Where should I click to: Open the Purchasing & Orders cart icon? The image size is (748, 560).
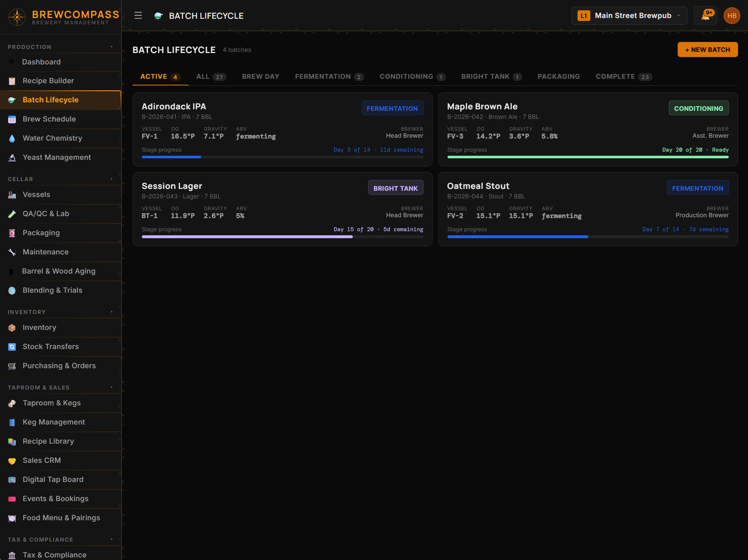[x=12, y=366]
